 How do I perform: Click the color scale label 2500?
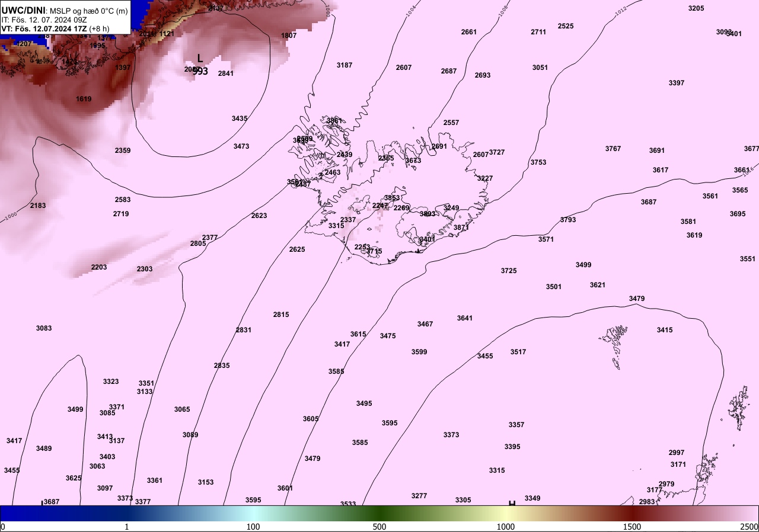pos(749,527)
